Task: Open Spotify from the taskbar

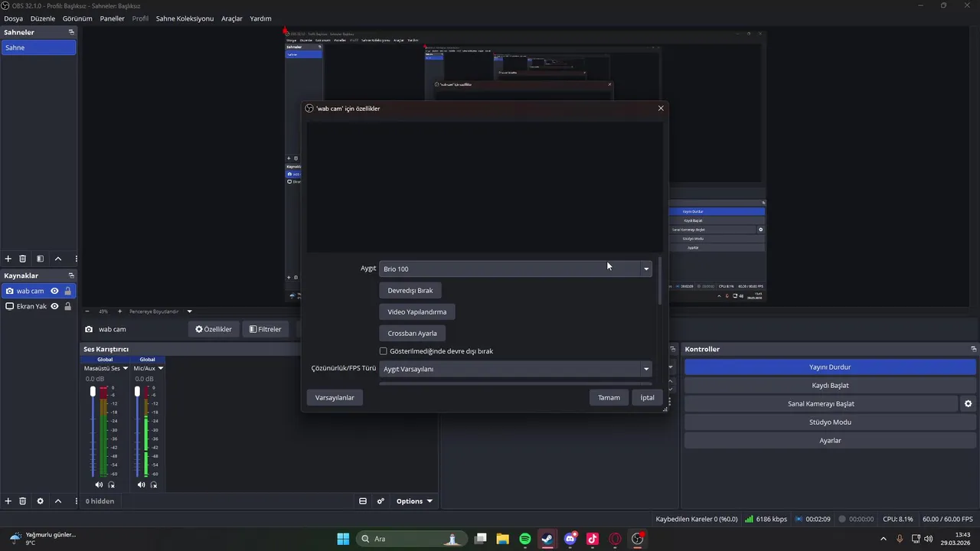Action: click(x=525, y=539)
